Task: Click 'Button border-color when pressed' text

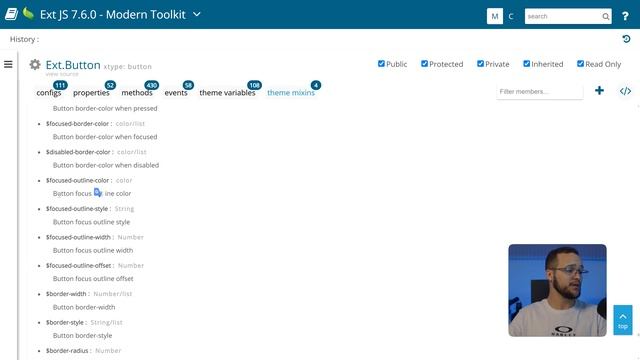Action: coord(105,109)
